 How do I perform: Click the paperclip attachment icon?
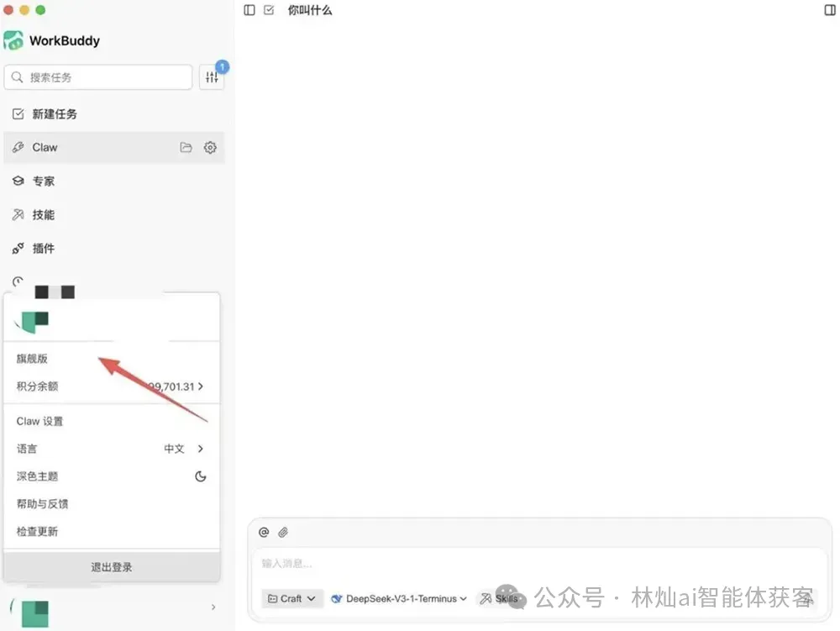[x=283, y=532]
